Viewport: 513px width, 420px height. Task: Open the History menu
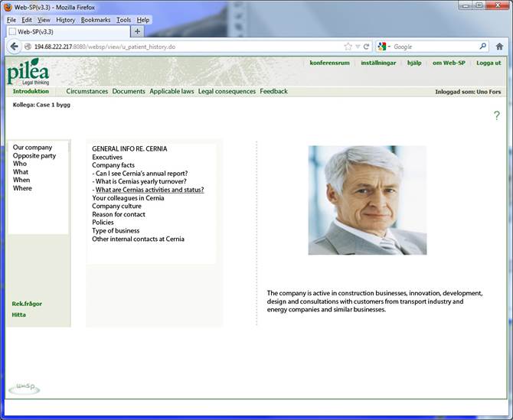(65, 20)
